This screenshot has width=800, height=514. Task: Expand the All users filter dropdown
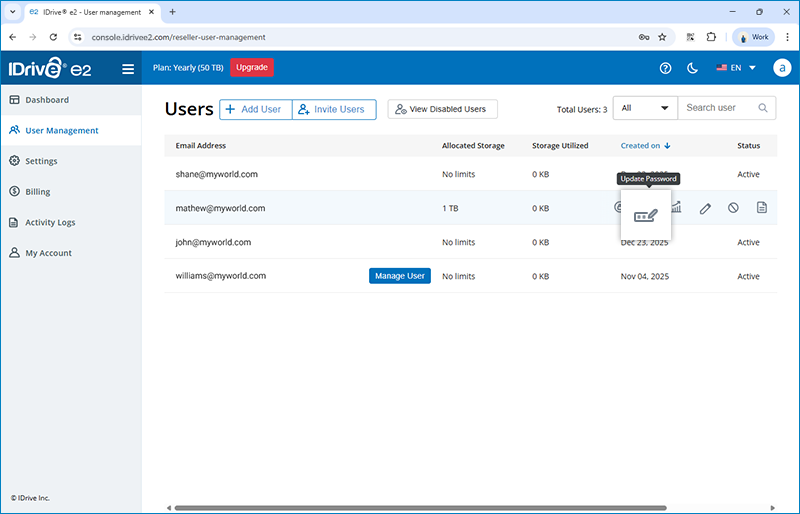646,108
